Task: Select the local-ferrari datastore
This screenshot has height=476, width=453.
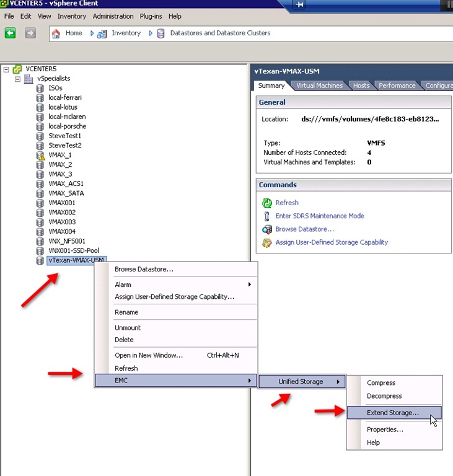Action: [64, 98]
